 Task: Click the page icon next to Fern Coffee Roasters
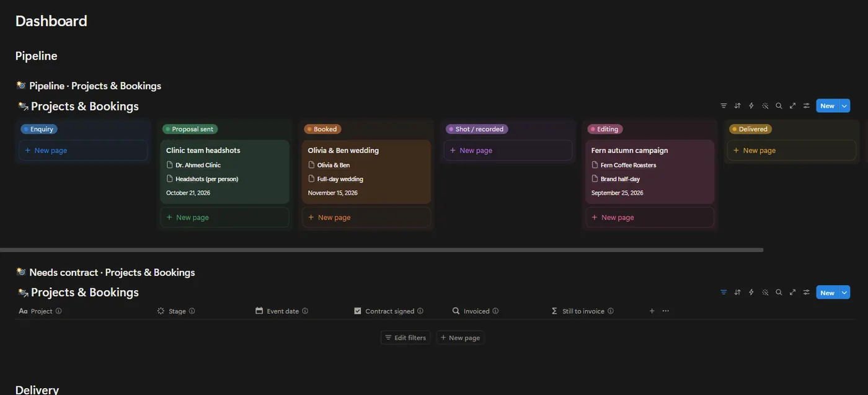595,165
